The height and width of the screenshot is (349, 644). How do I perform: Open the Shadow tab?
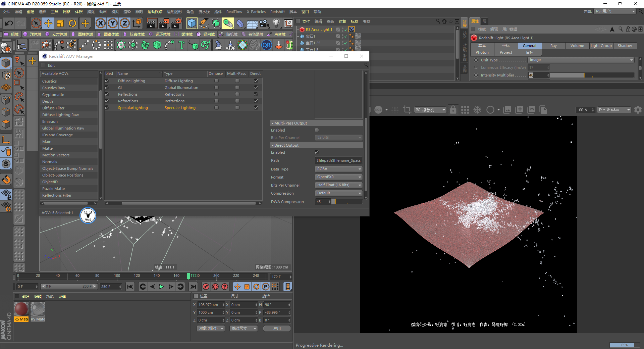tap(625, 46)
